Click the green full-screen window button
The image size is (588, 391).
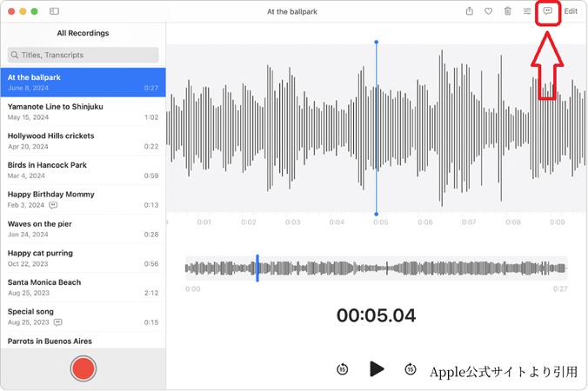point(35,11)
